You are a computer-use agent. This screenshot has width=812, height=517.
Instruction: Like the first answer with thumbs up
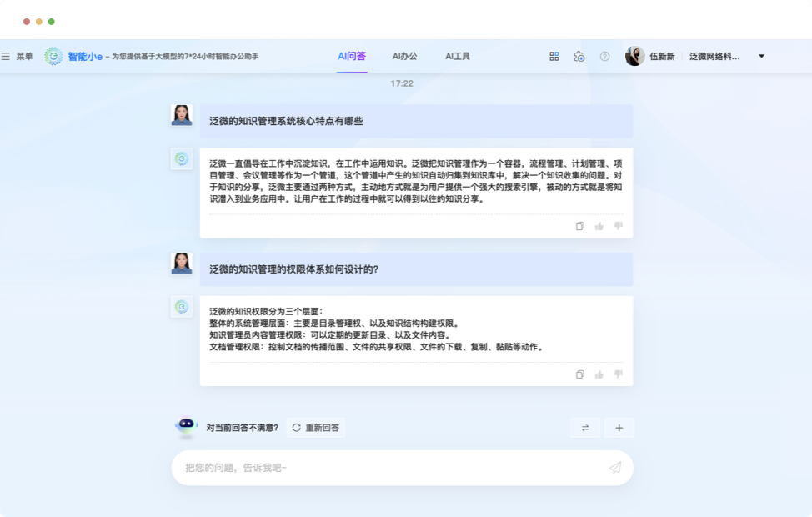(599, 226)
